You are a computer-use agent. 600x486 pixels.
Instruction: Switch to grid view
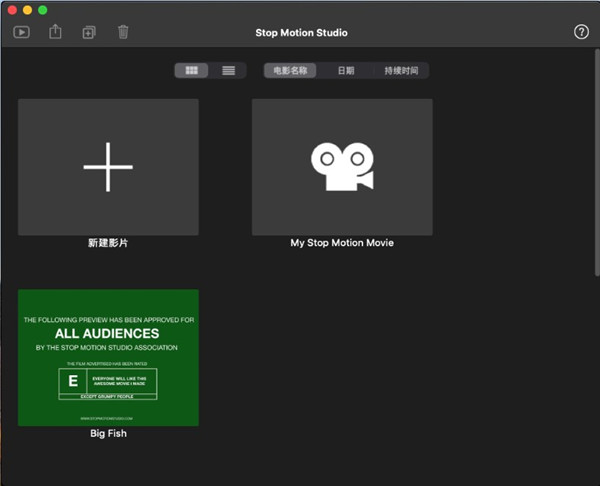(x=192, y=71)
